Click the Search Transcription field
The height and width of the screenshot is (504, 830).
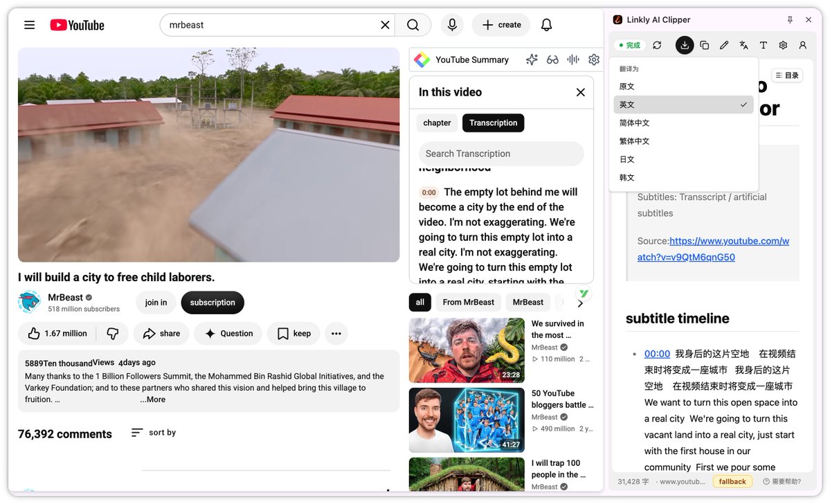pos(501,154)
